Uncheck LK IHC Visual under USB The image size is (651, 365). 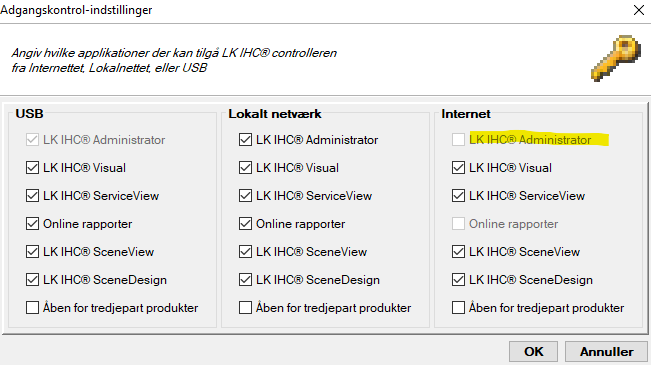(x=32, y=168)
